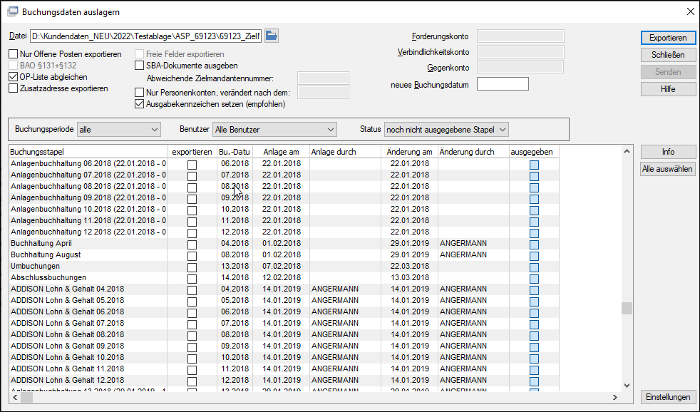Sort by Anlage durch column header
The image size is (700, 412).
click(345, 152)
